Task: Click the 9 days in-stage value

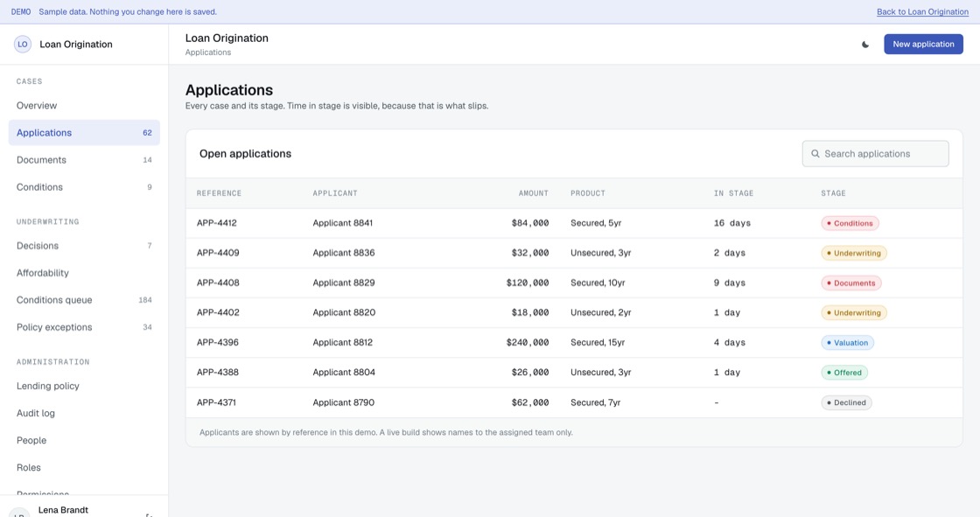Action: 730,283
